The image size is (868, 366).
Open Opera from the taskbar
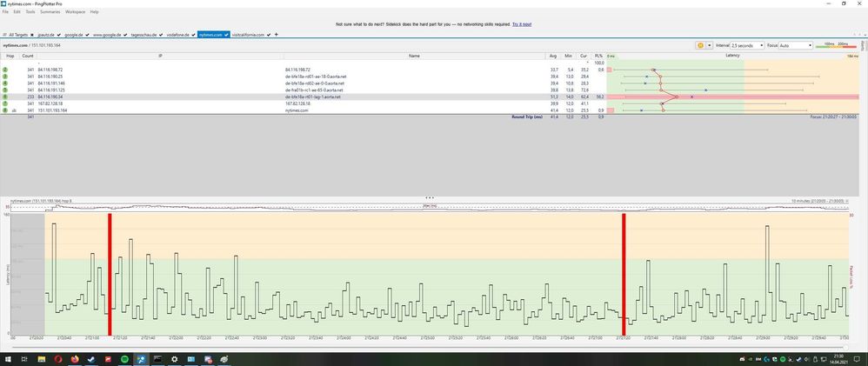(x=58, y=359)
